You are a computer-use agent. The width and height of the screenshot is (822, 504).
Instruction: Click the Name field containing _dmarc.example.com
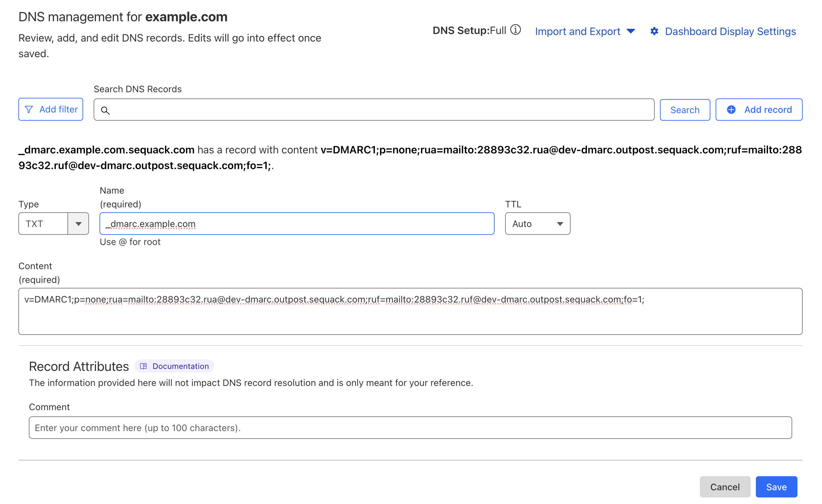[297, 223]
